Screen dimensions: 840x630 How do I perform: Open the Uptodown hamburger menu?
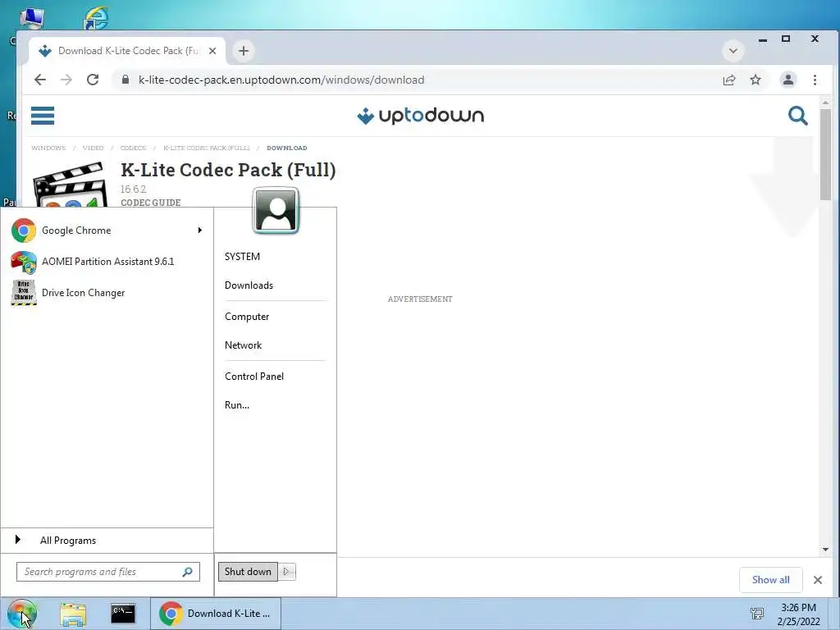(43, 115)
